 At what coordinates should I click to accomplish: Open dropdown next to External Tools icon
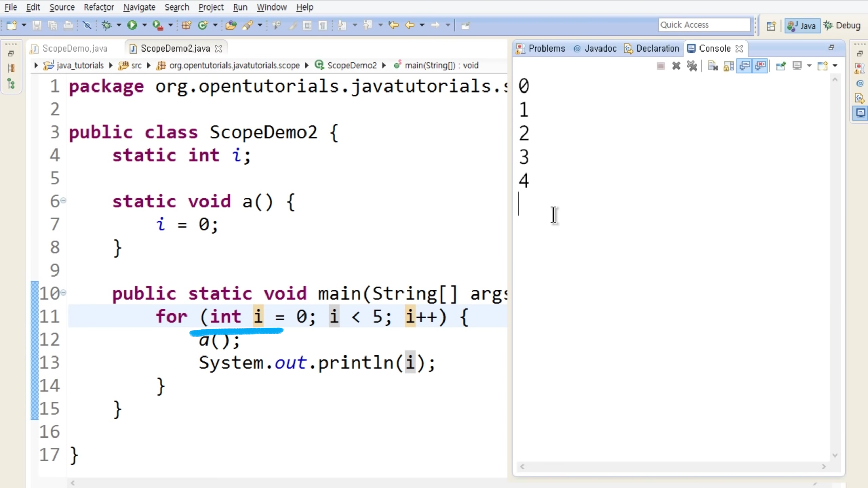click(170, 25)
